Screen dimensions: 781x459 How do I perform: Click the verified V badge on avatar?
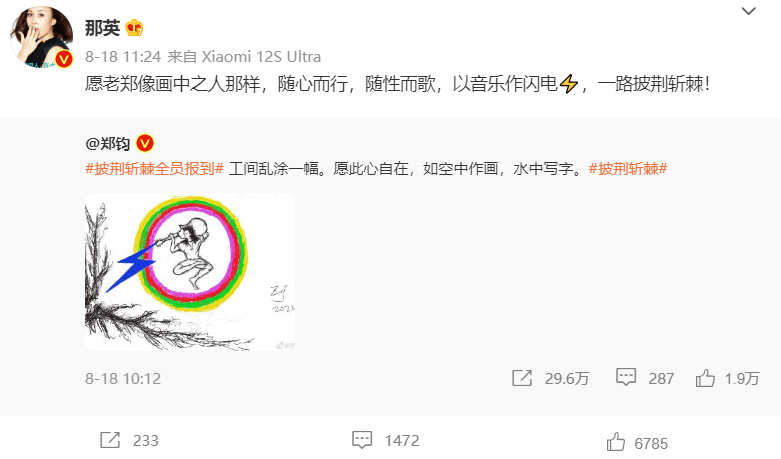64,60
